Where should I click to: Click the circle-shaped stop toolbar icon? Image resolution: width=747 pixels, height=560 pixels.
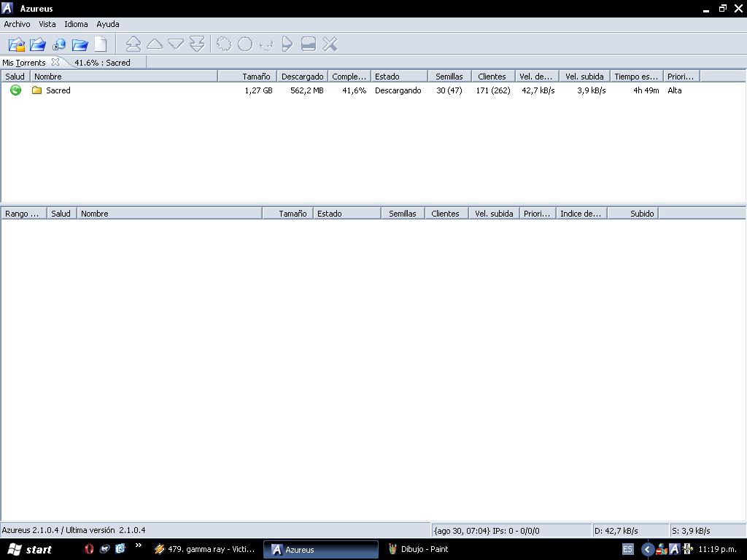coord(245,44)
